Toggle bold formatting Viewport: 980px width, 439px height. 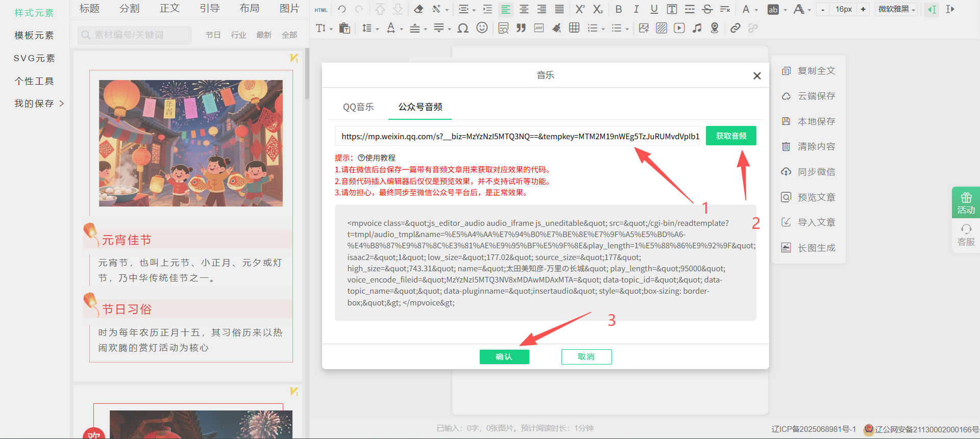pyautogui.click(x=619, y=9)
